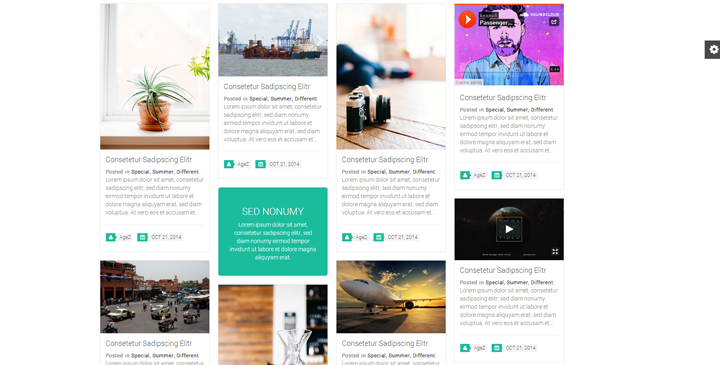
Task: Open the cargo ship photo
Action: [x=273, y=40]
